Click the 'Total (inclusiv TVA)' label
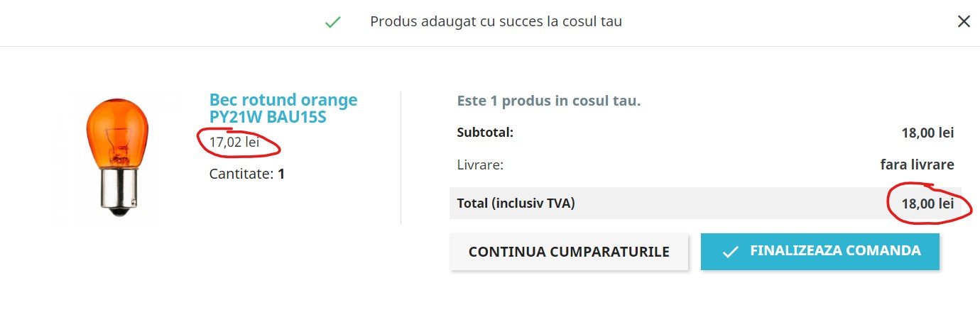Viewport: 980px width, 312px height. tap(516, 204)
